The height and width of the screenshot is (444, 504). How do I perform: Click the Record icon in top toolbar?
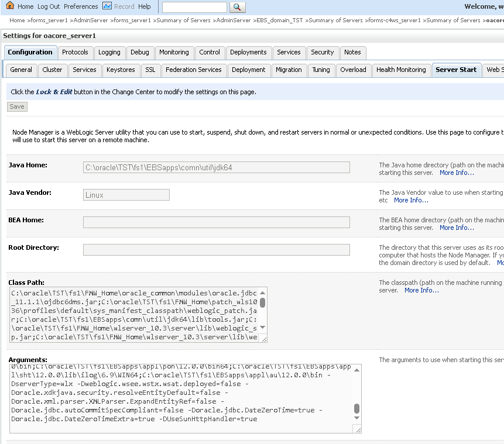107,6
